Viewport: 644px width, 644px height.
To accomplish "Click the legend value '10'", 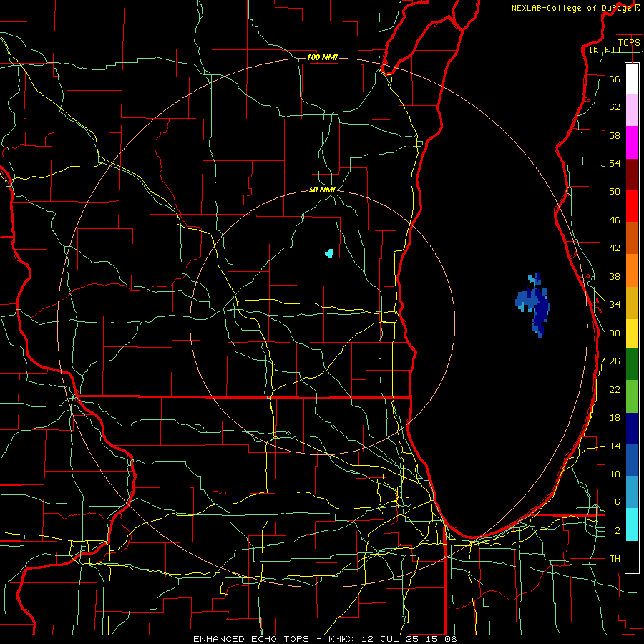I will click(x=615, y=474).
